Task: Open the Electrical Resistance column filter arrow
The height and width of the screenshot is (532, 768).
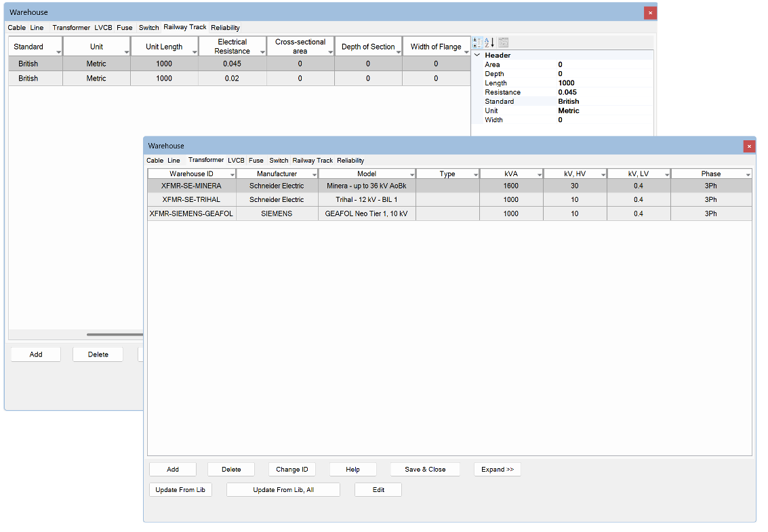Action: tap(262, 52)
